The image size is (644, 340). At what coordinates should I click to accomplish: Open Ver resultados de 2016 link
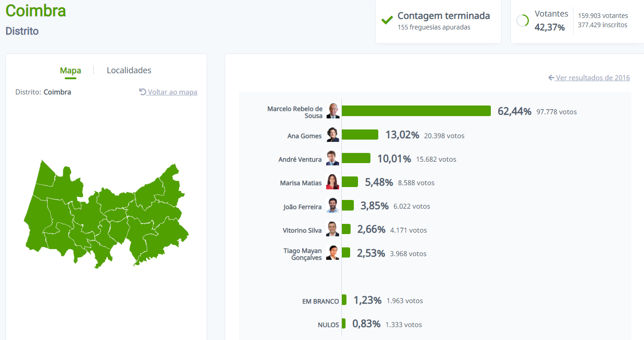[593, 77]
